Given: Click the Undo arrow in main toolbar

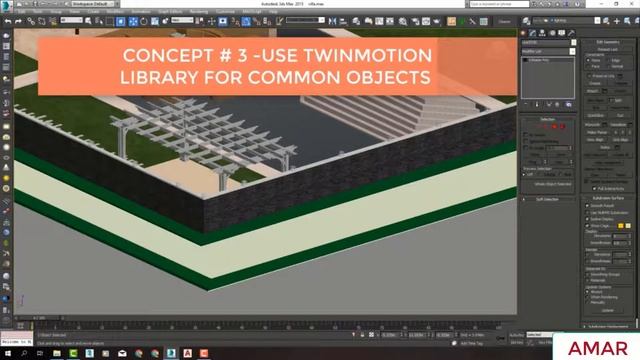Looking at the screenshot, I should [8, 21].
